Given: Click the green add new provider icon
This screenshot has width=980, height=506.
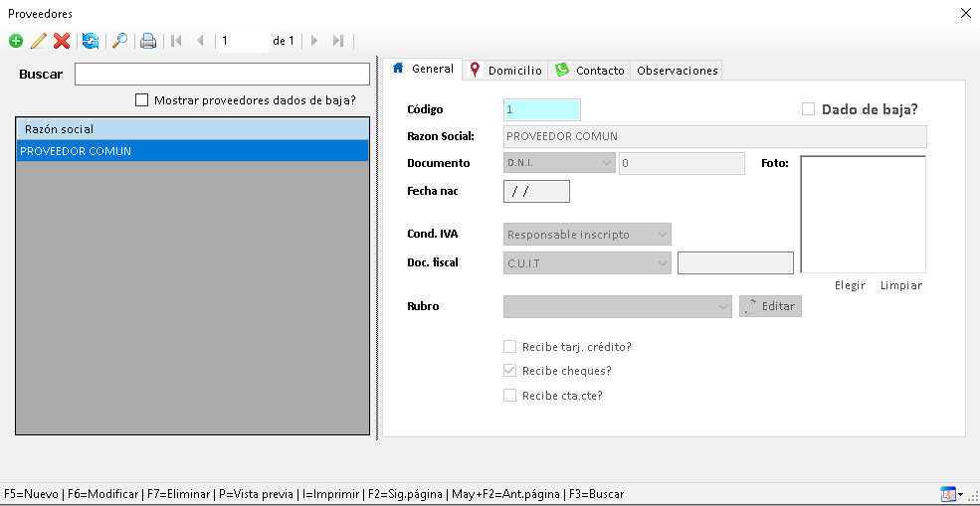Looking at the screenshot, I should pos(15,41).
